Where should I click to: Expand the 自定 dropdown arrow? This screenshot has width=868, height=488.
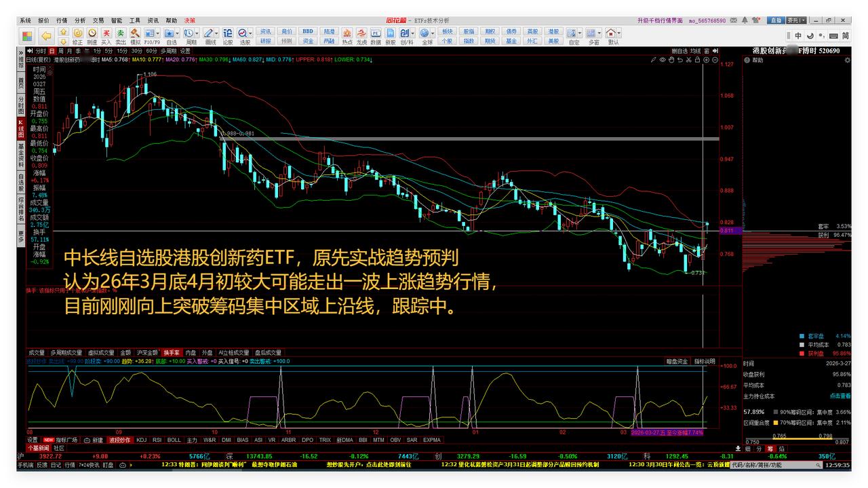(x=581, y=33)
